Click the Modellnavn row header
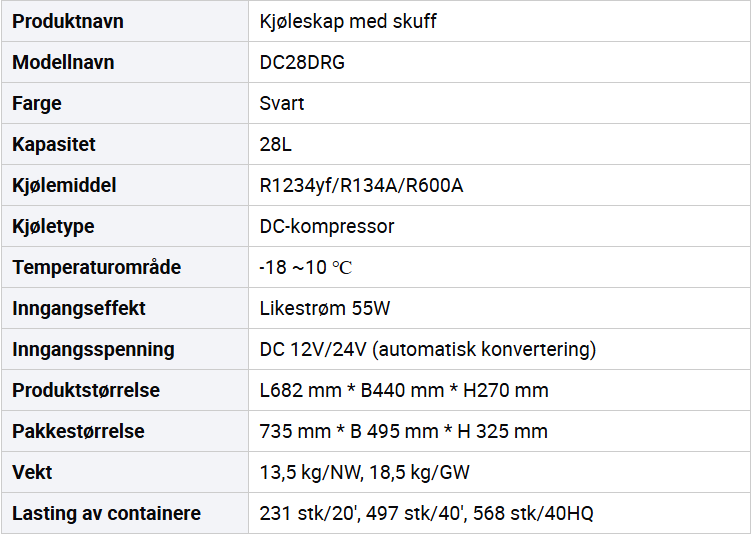The image size is (753, 540). 63,62
